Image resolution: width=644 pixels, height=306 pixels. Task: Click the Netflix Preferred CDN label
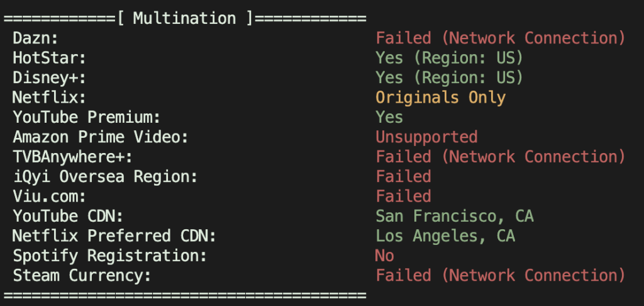click(x=114, y=235)
